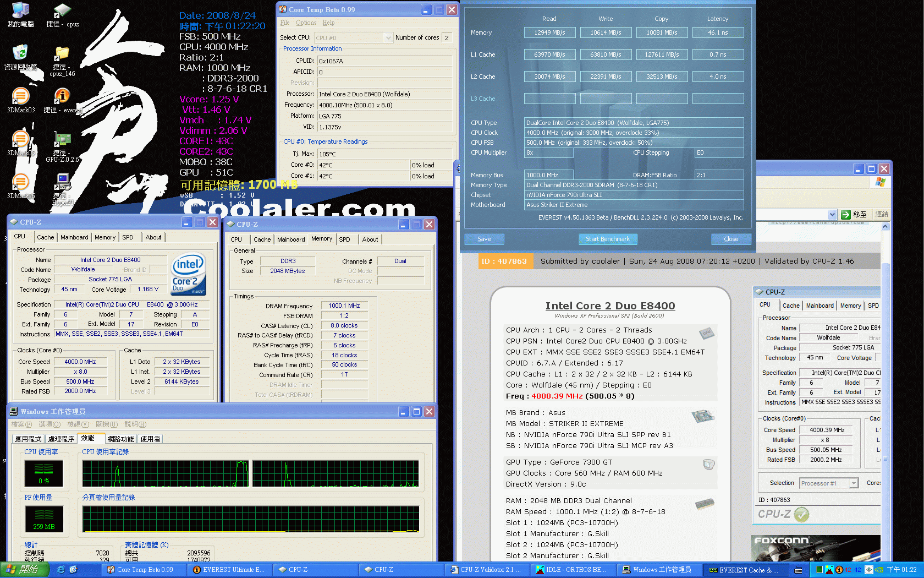The height and width of the screenshot is (578, 924).
Task: Click the green Go arrow button in browser
Action: (846, 215)
